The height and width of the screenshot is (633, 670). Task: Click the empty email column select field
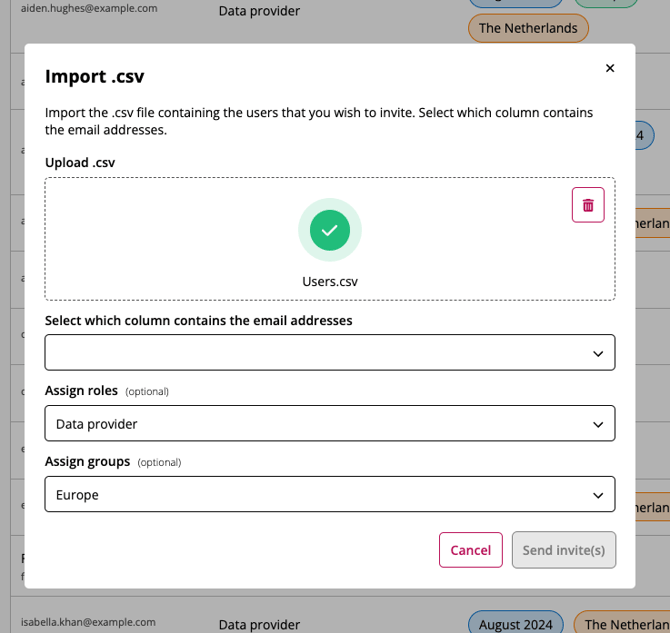coord(310,353)
